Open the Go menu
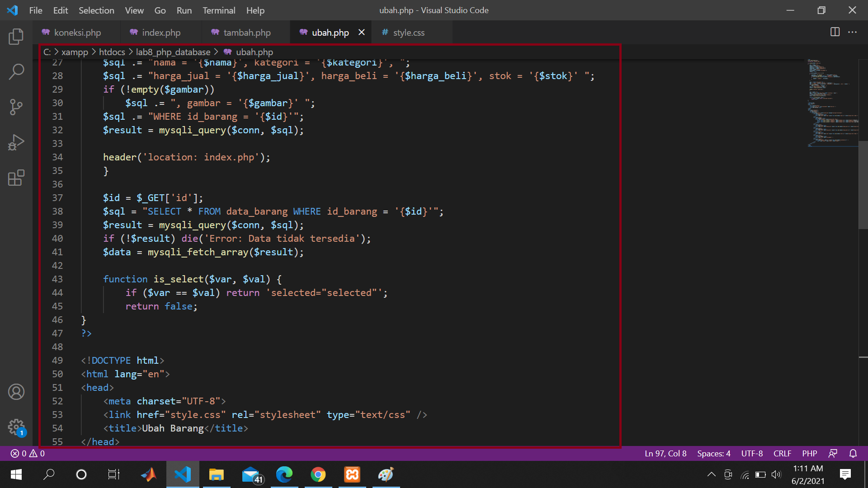The image size is (868, 488). (x=160, y=10)
